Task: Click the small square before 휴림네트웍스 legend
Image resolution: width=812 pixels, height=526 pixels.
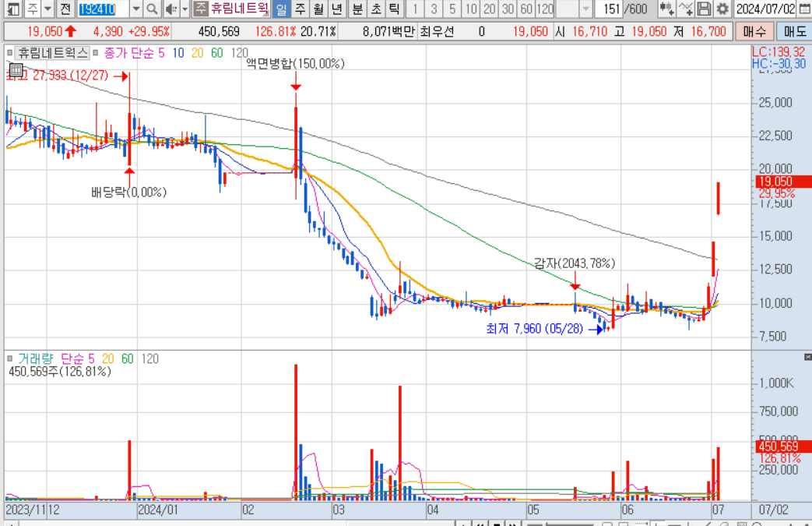Action: click(9, 52)
